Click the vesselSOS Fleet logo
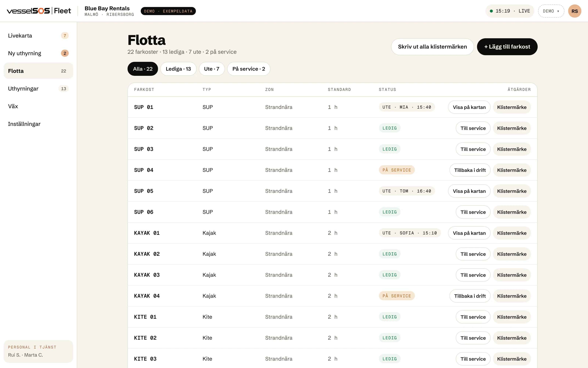The image size is (588, 368). tap(39, 11)
